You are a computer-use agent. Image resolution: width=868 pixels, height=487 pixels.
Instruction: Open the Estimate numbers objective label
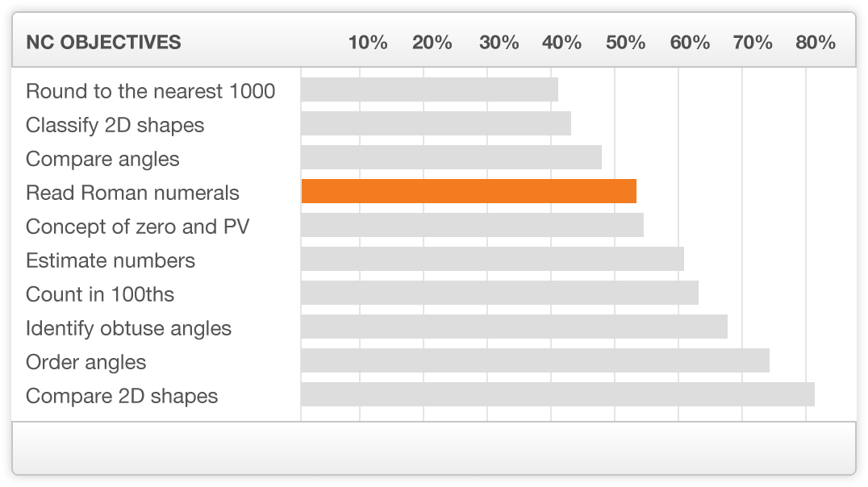pyautogui.click(x=111, y=260)
